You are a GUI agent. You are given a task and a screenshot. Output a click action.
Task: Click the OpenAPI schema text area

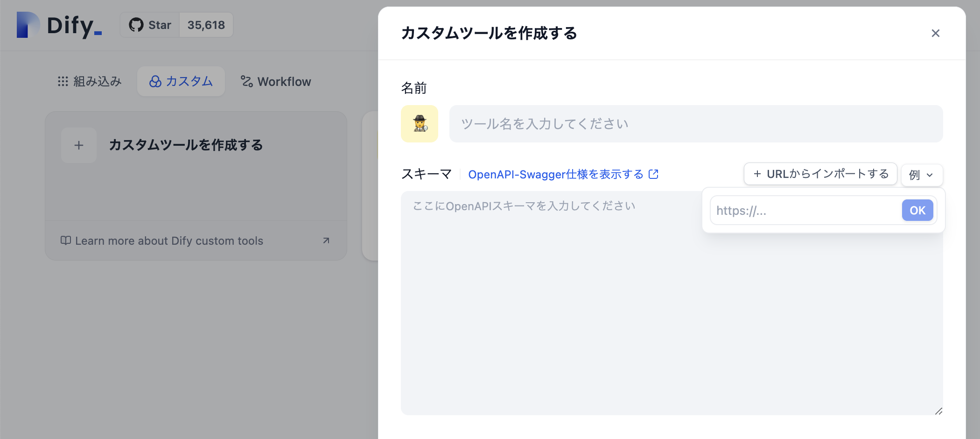pyautogui.click(x=607, y=304)
